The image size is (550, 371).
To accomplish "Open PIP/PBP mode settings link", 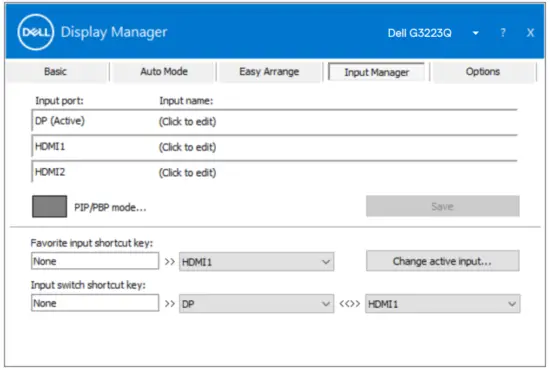I will tap(110, 208).
